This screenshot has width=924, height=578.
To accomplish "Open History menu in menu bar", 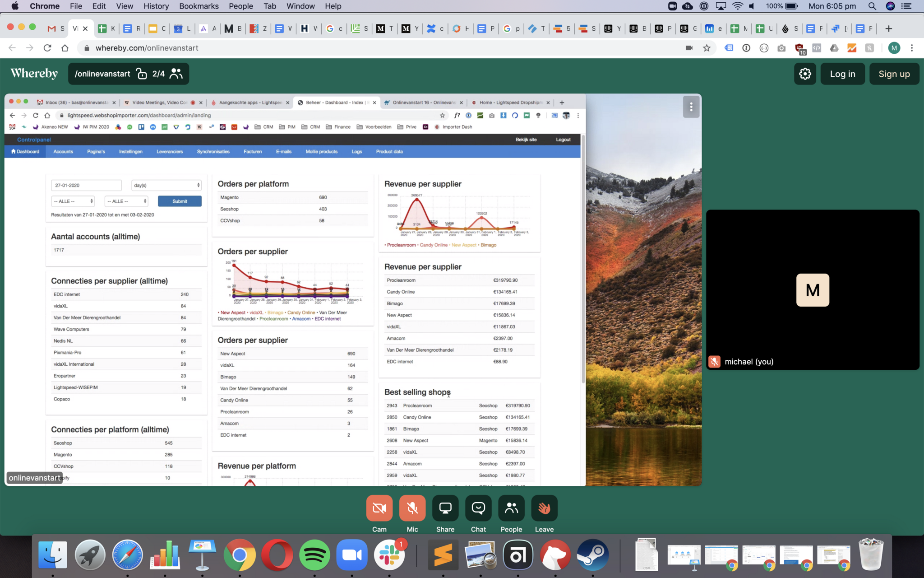I will coord(156,6).
